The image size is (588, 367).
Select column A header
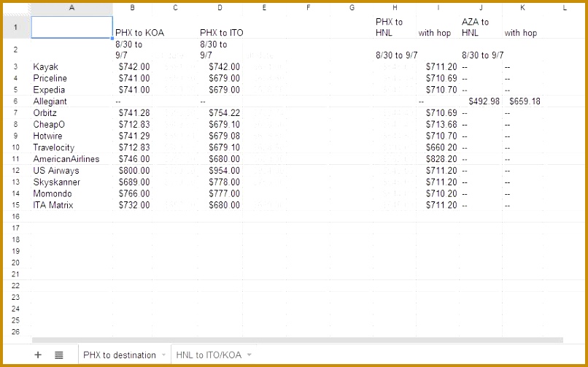(x=71, y=8)
